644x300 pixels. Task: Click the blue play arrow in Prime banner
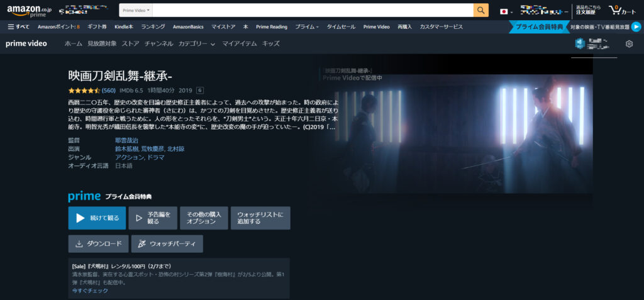636,26
